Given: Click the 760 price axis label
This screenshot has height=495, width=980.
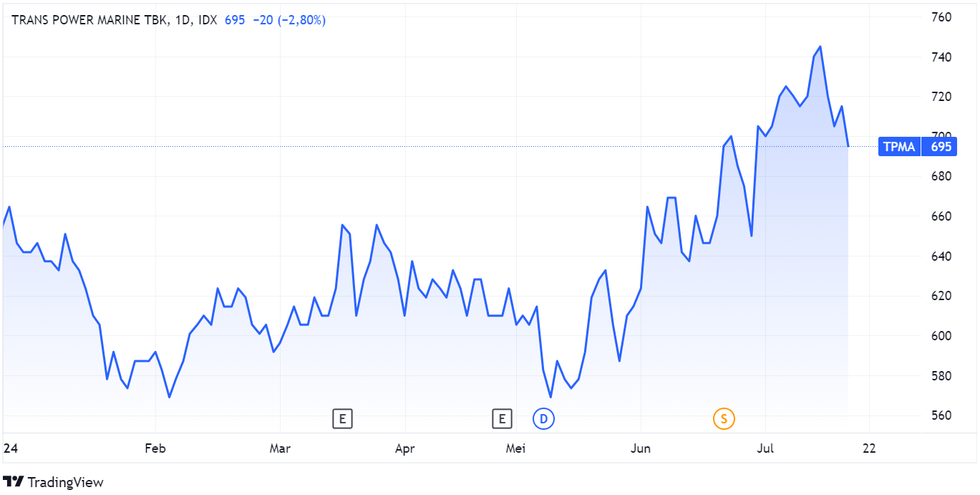Looking at the screenshot, I should pyautogui.click(x=941, y=17).
